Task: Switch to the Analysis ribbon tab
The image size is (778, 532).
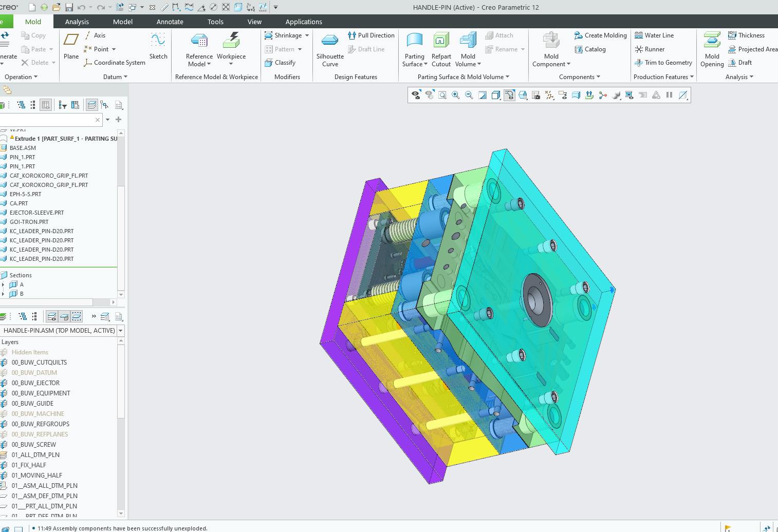Action: (x=77, y=22)
